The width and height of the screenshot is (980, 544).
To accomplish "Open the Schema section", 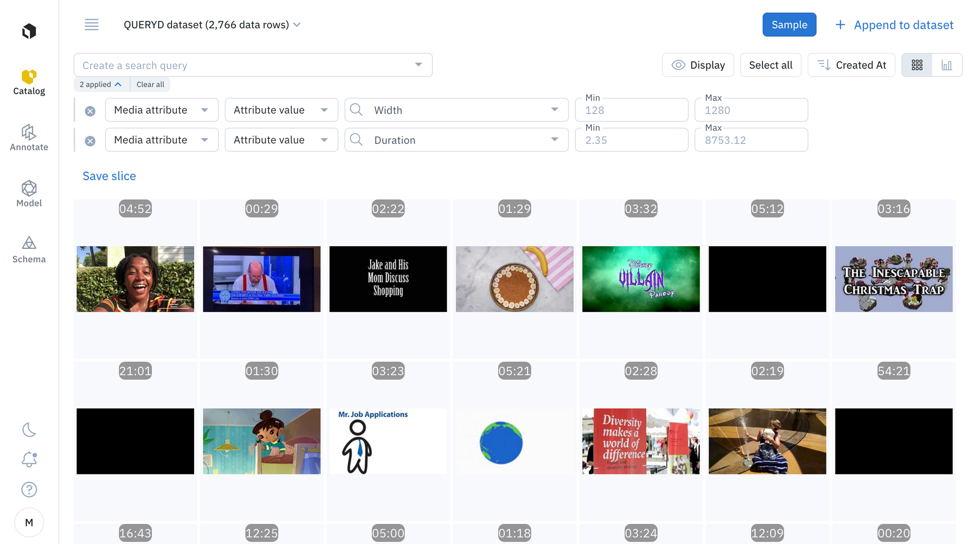I will click(x=29, y=250).
